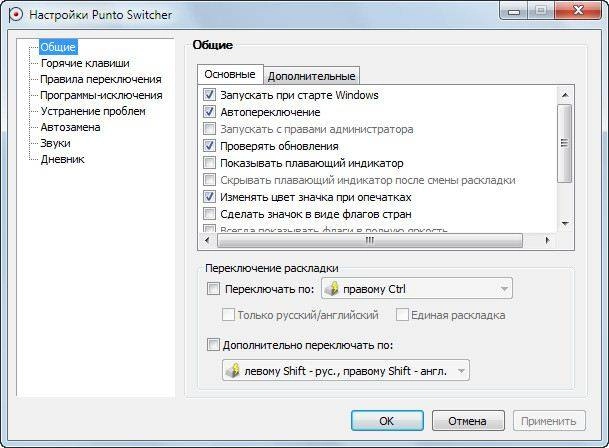Switch to the Основные tab
609x448 pixels.
pos(230,74)
